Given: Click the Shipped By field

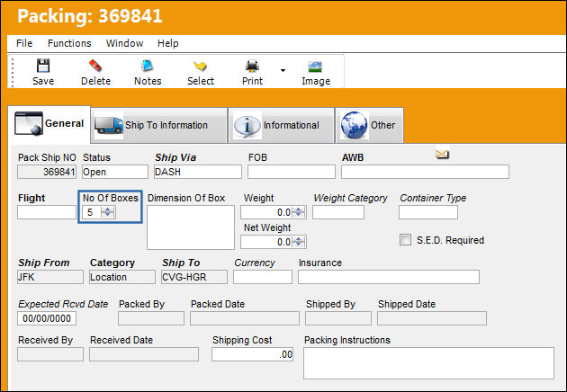Looking at the screenshot, I should coord(338,318).
